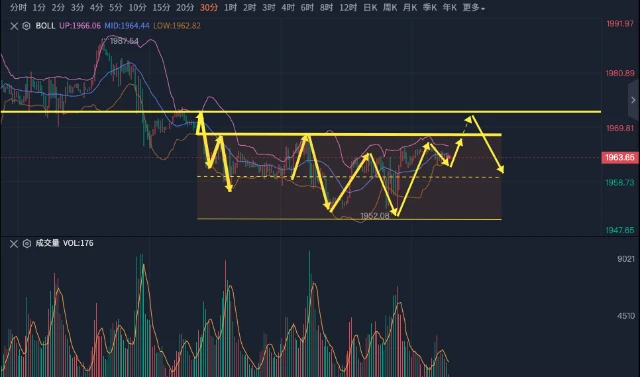Select the 5分 timeframe
640x377 pixels.
116,8
